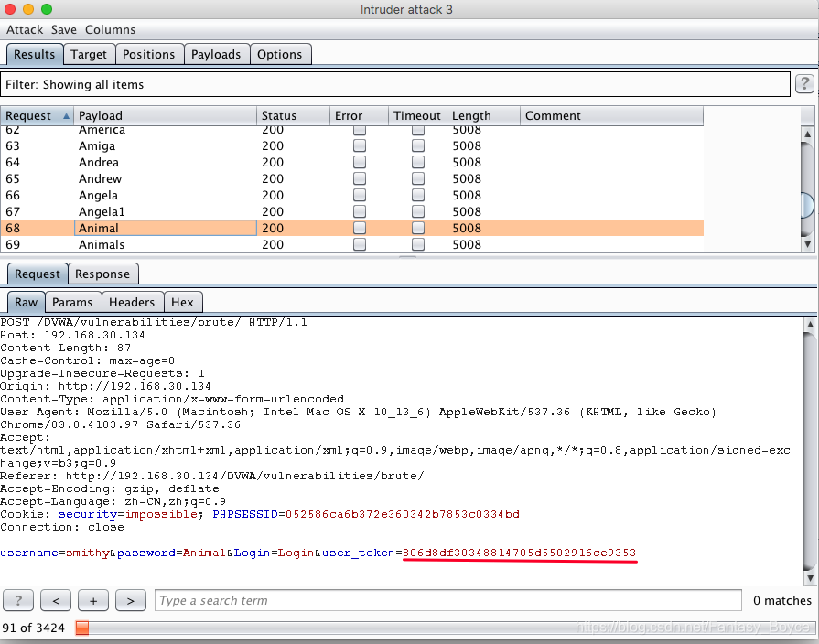This screenshot has height=644, width=819.
Task: Toggle Timeout checkbox for Angela row
Action: pyautogui.click(x=418, y=195)
